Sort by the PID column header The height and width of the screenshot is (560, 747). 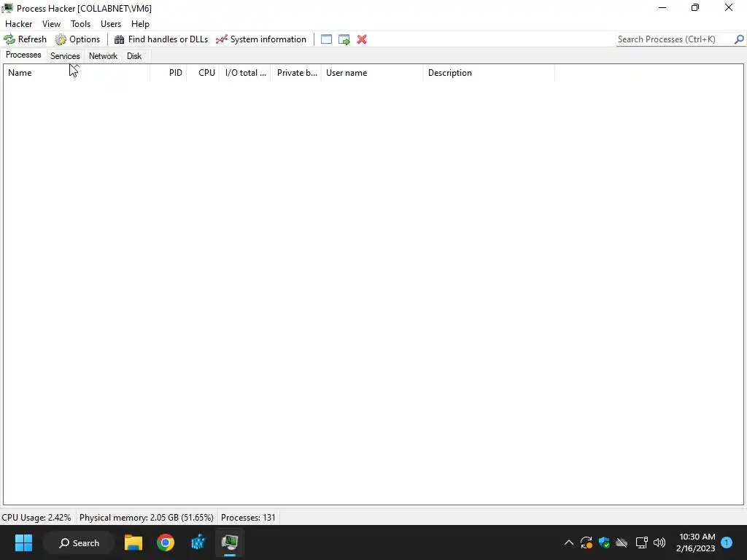click(169, 73)
